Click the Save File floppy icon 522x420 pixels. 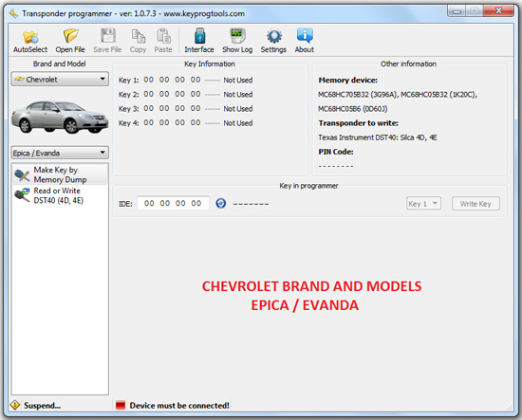tap(108, 36)
